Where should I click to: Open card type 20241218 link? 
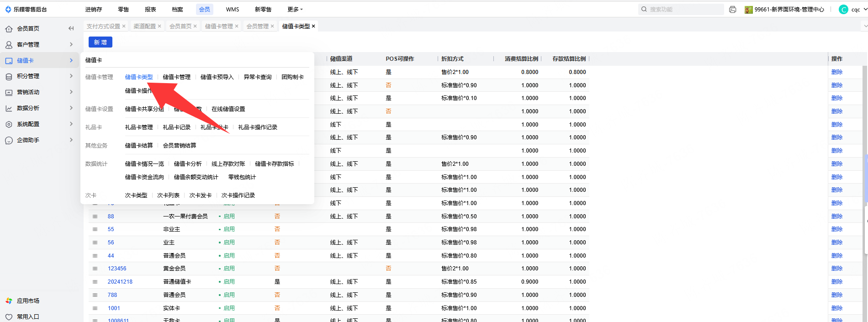point(120,282)
